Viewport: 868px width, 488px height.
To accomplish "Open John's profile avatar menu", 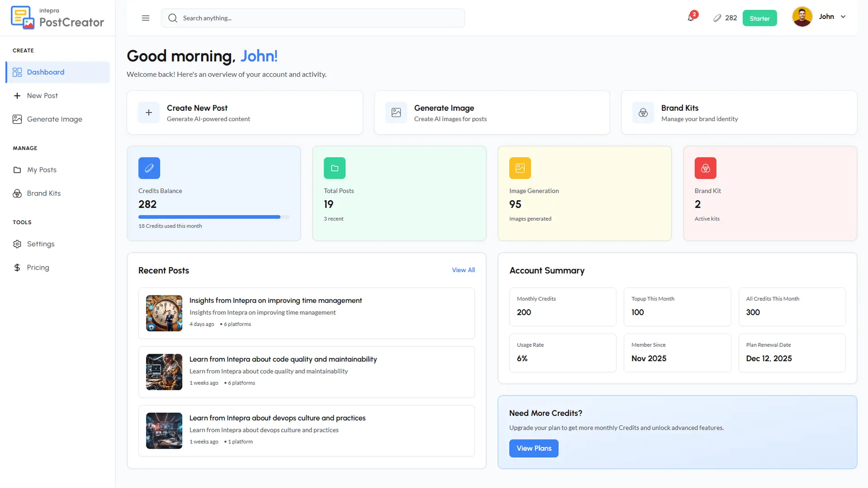I will 802,17.
